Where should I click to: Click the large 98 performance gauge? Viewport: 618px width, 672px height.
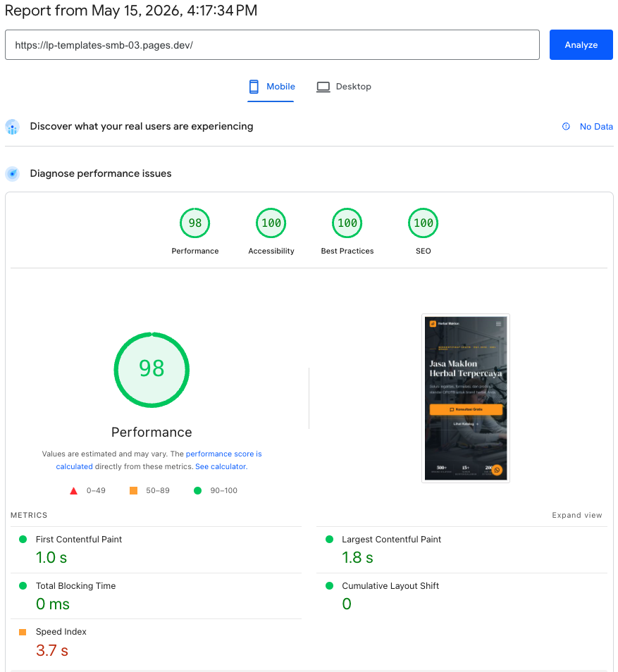pyautogui.click(x=152, y=369)
